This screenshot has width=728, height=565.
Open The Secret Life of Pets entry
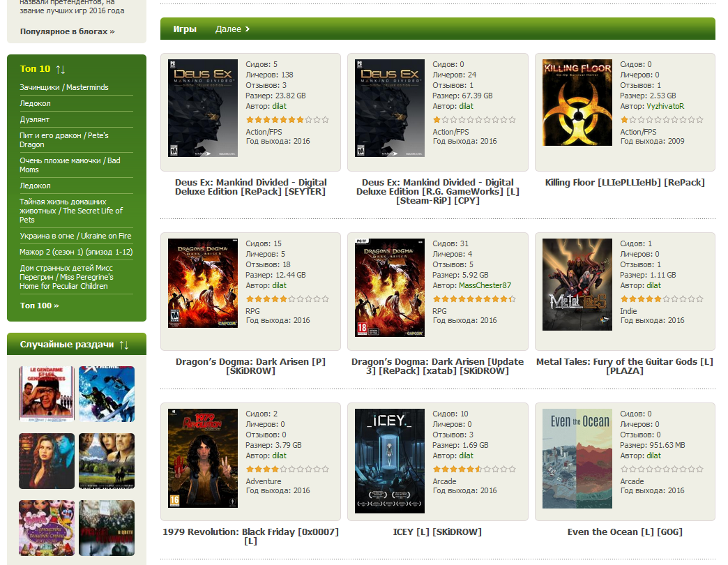pos(71,211)
